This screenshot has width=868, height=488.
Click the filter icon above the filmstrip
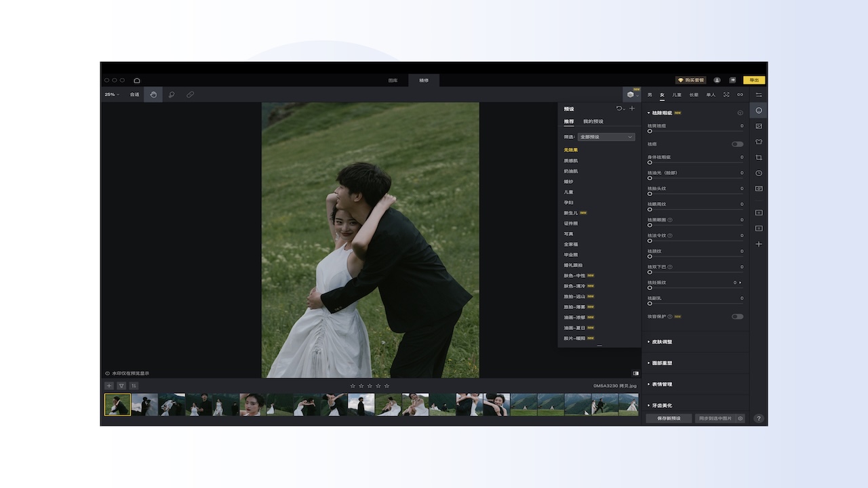121,386
